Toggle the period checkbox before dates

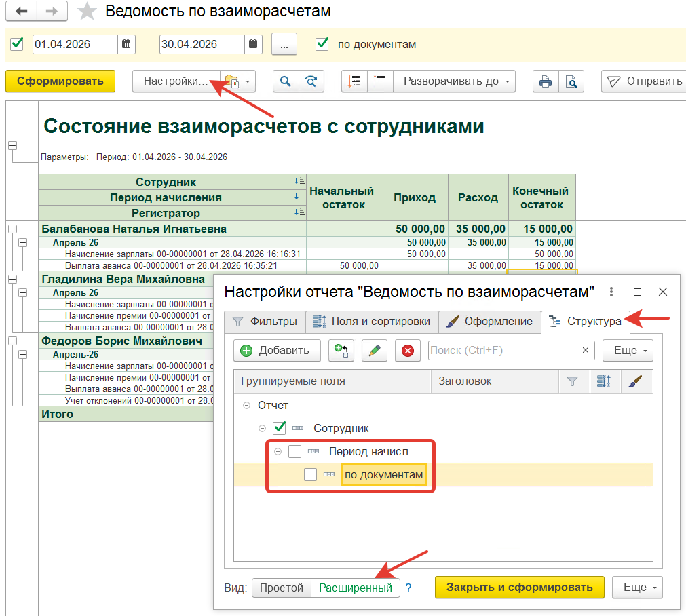tap(17, 43)
